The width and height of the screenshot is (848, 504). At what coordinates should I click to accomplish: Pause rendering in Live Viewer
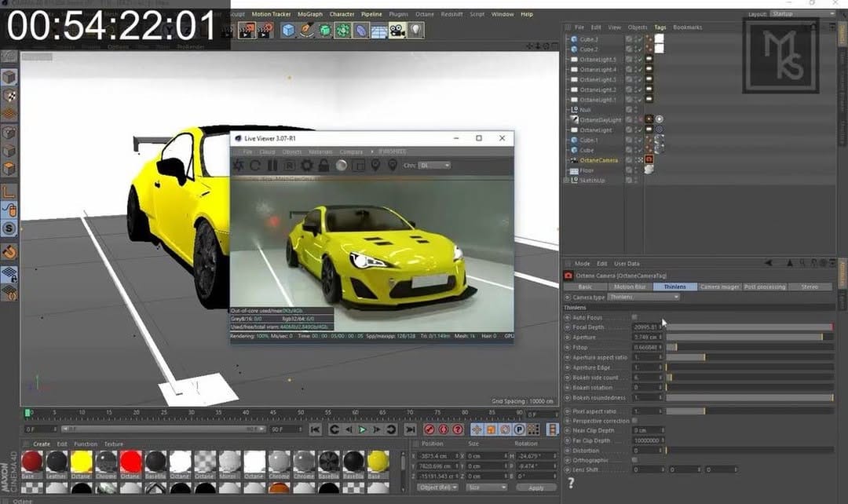pos(272,166)
